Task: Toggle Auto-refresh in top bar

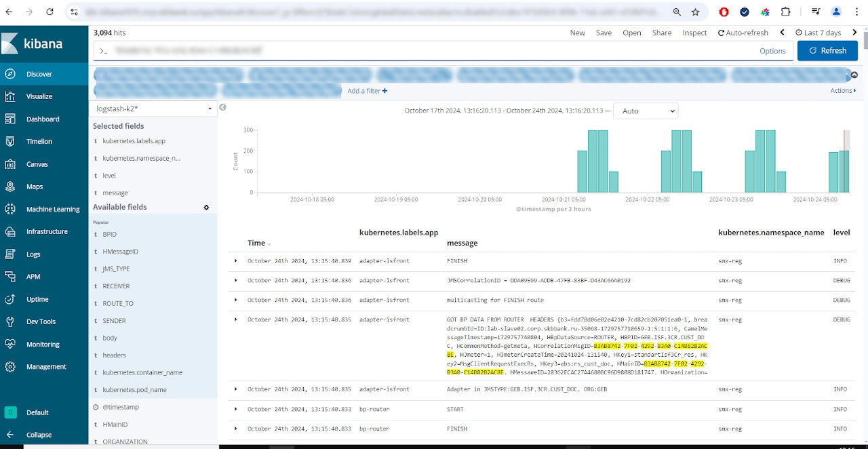Action: (743, 33)
